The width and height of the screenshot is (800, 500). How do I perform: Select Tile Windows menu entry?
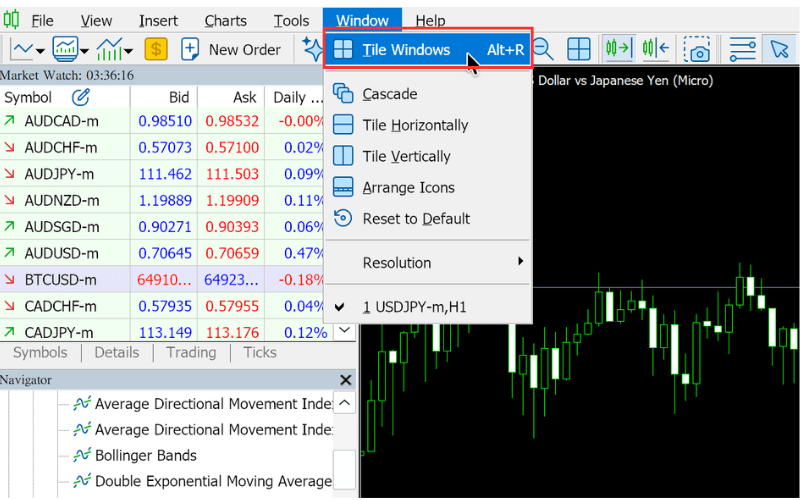coord(428,49)
